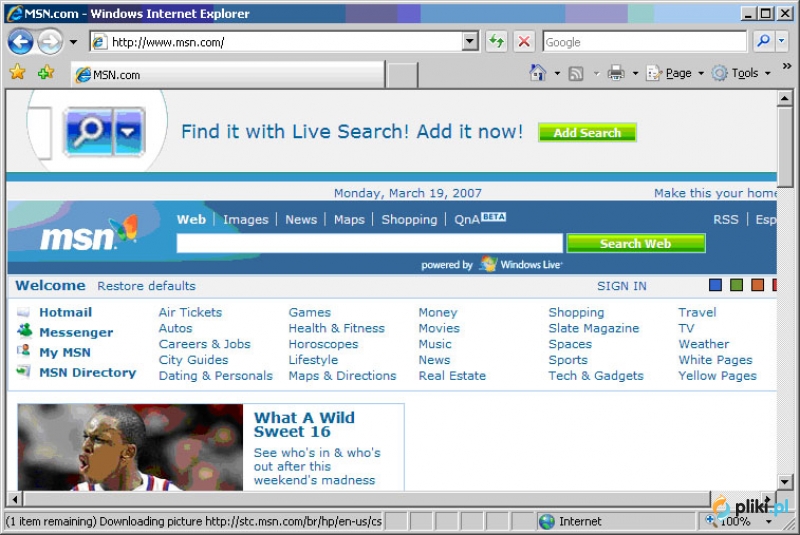Open the RSS link in MSN header
Viewport: 800px width, 535px height.
[726, 220]
